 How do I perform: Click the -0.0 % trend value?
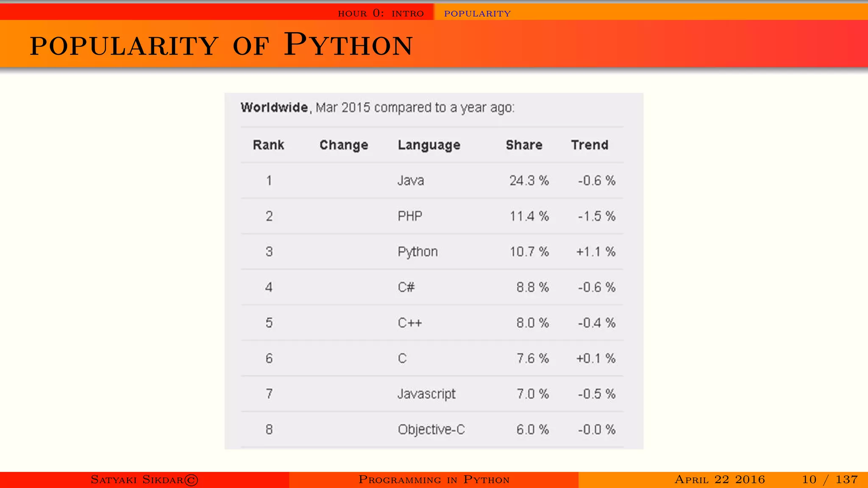tap(596, 430)
